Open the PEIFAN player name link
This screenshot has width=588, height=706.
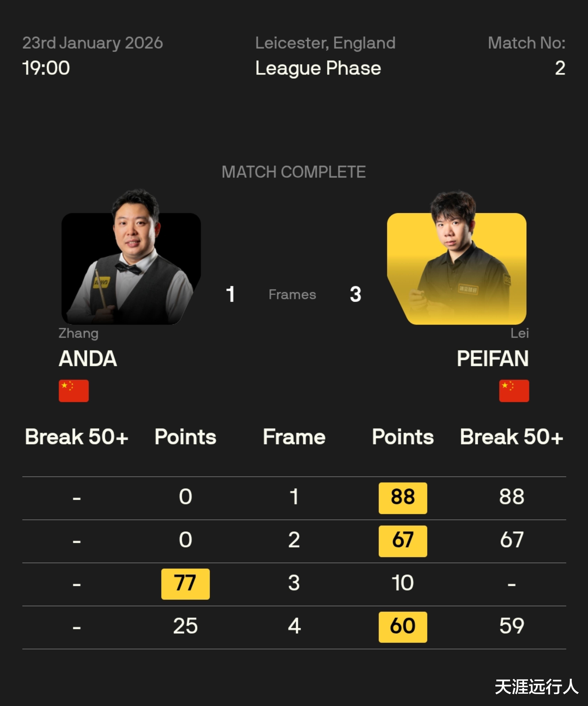493,358
